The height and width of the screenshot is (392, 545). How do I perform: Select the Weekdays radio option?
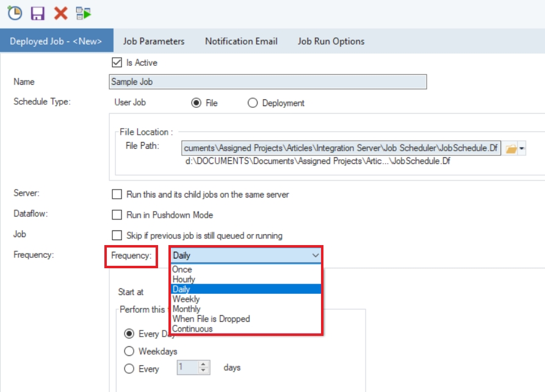pyautogui.click(x=129, y=351)
